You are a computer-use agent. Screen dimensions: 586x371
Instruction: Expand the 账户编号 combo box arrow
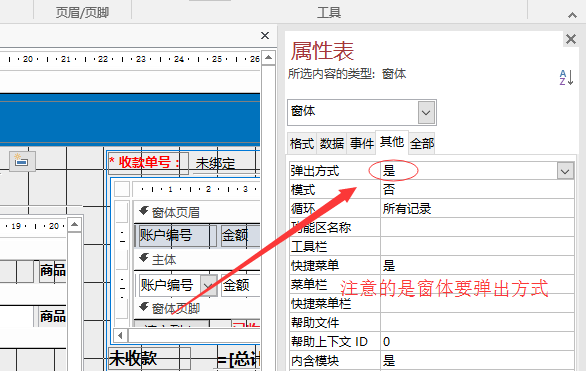[208, 285]
